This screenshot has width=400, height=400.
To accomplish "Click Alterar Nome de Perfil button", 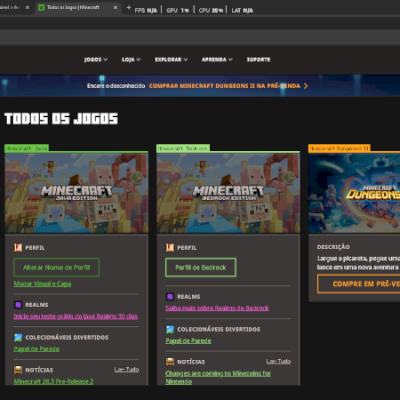I will coord(56,267).
